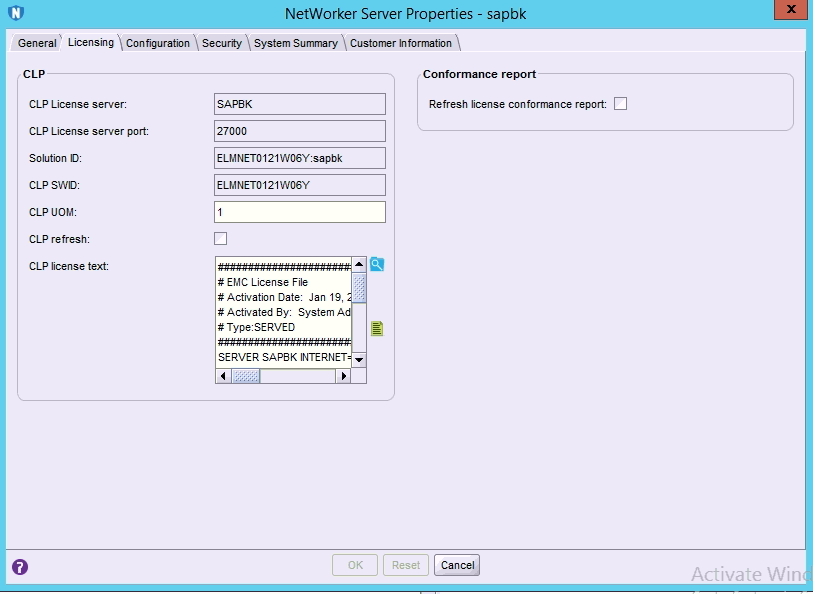Select the Security tab
The image size is (813, 594).
(x=221, y=43)
